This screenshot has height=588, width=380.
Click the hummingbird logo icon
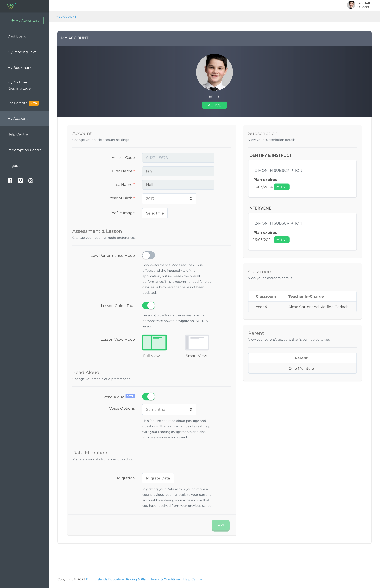click(x=12, y=6)
